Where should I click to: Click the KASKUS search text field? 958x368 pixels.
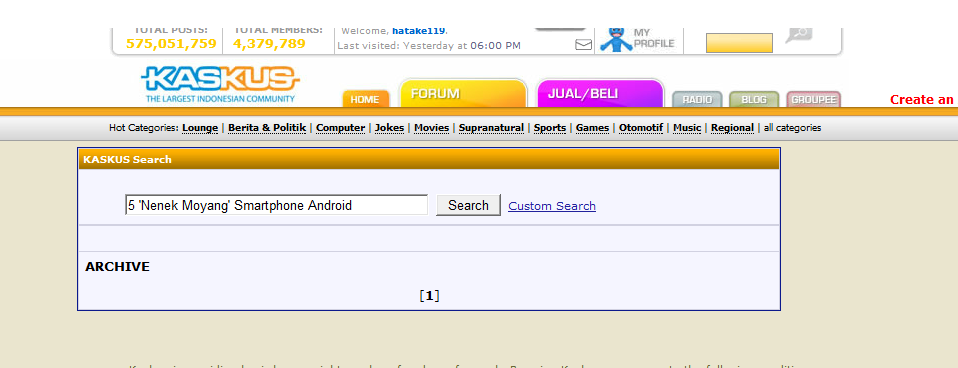click(276, 205)
